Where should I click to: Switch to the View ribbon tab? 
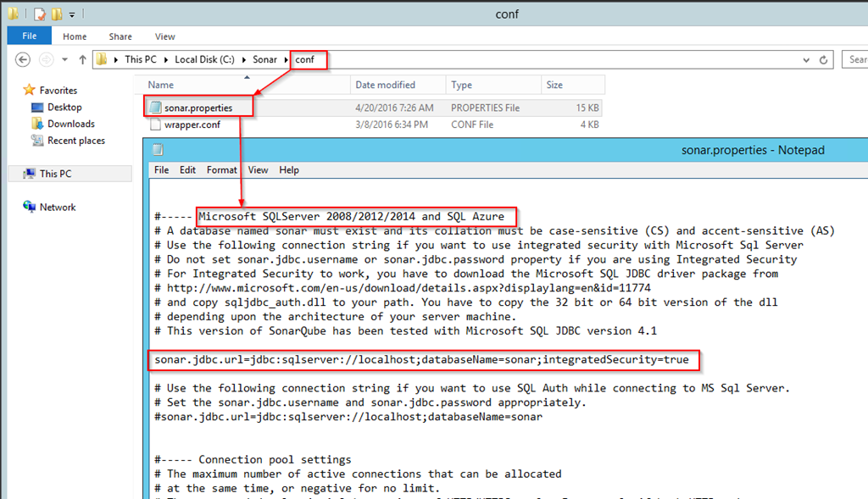point(165,36)
